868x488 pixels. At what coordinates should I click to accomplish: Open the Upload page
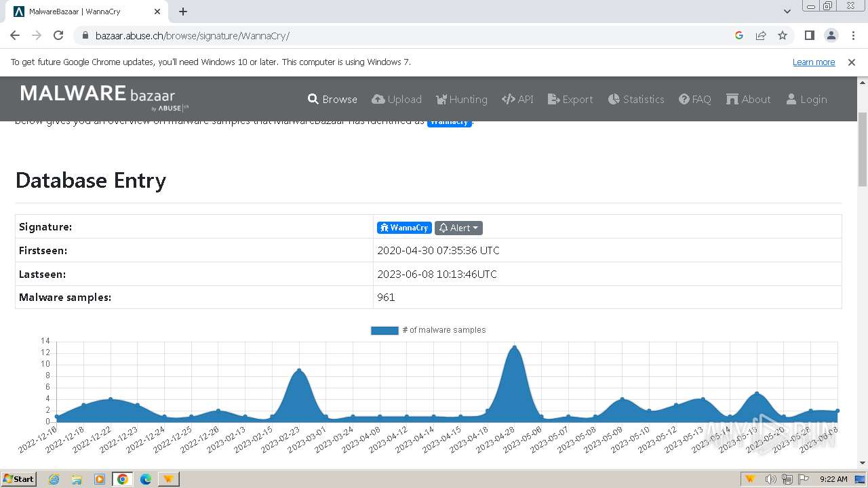point(397,99)
